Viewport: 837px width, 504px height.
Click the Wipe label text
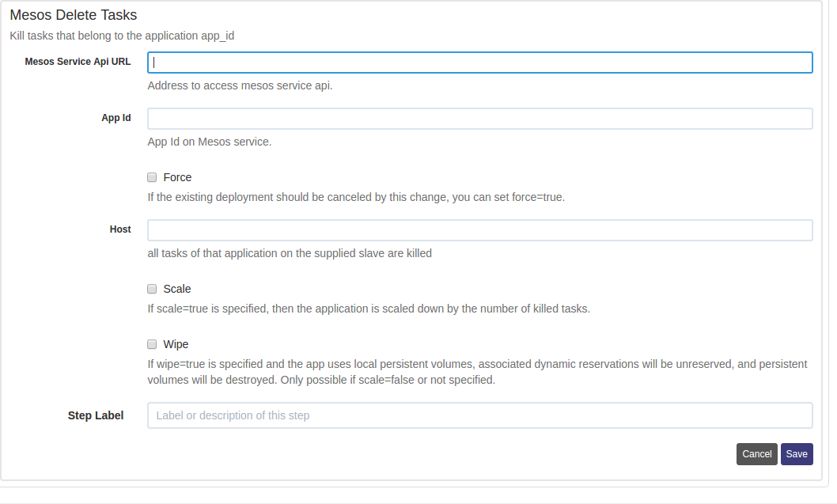point(176,344)
